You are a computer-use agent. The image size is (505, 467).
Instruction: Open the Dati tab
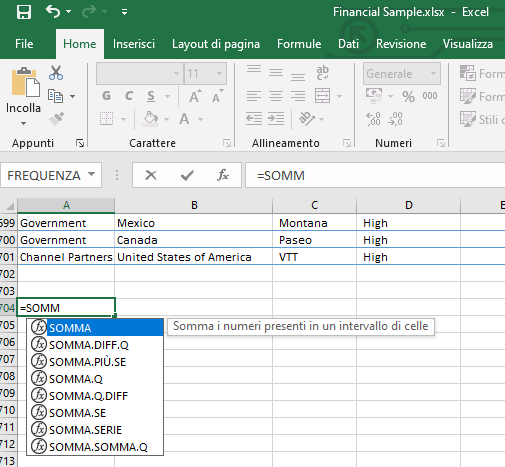(348, 44)
